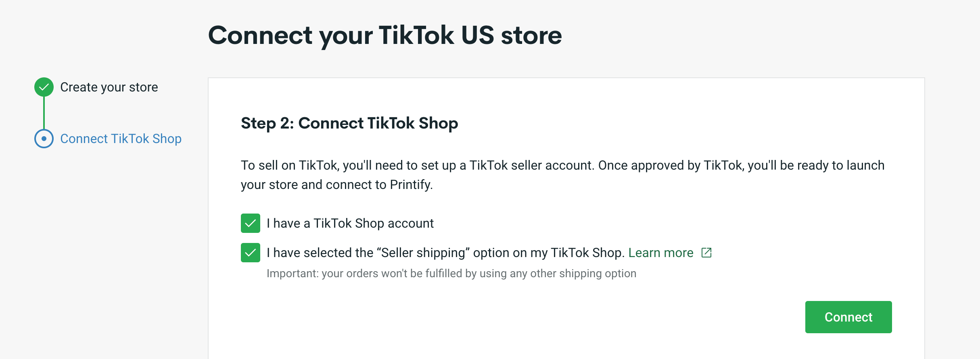Click the Important orders fulfillment note
This screenshot has width=980, height=359.
coord(451,274)
